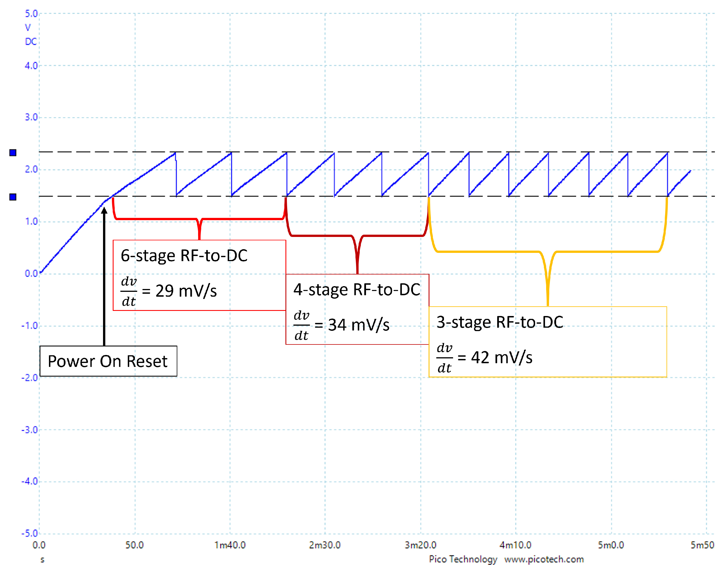The width and height of the screenshot is (728, 574).
Task: Click the 5.0 voltage axis label
Action: tap(31, 14)
